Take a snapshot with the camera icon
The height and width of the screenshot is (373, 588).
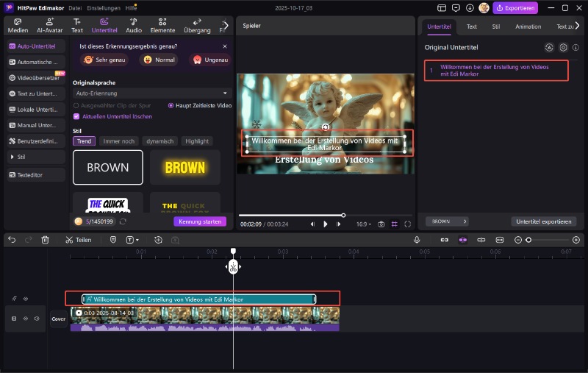381,224
